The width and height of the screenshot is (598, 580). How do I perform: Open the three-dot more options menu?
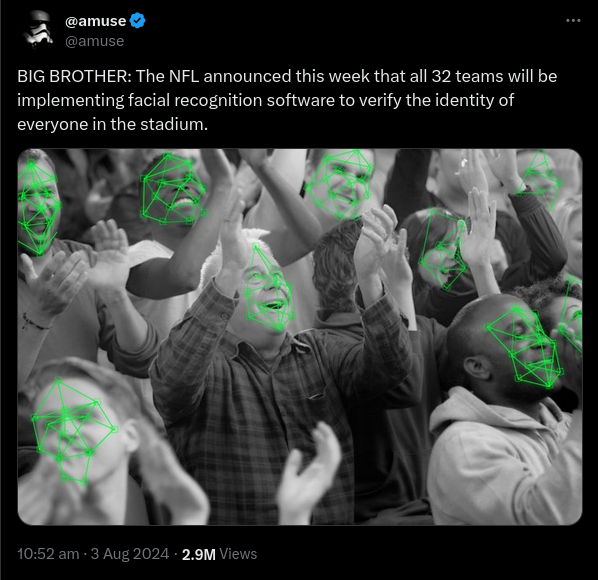[573, 20]
